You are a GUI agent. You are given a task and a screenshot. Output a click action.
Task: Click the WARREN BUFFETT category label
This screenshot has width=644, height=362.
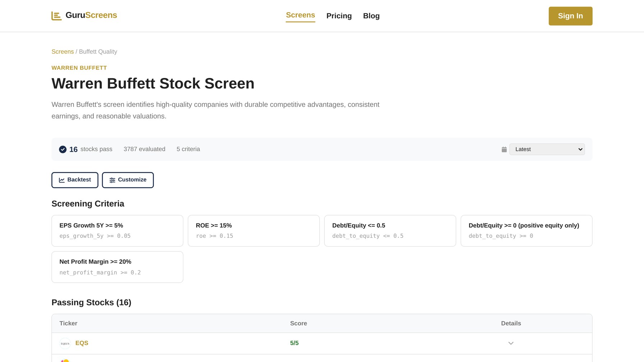pyautogui.click(x=79, y=68)
